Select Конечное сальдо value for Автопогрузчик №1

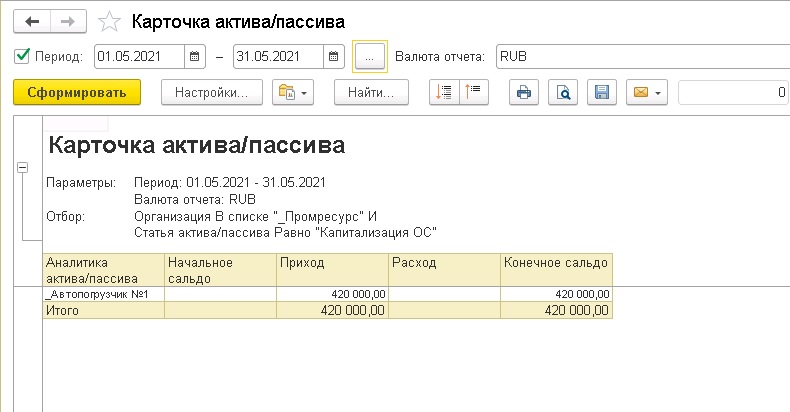tap(556, 294)
